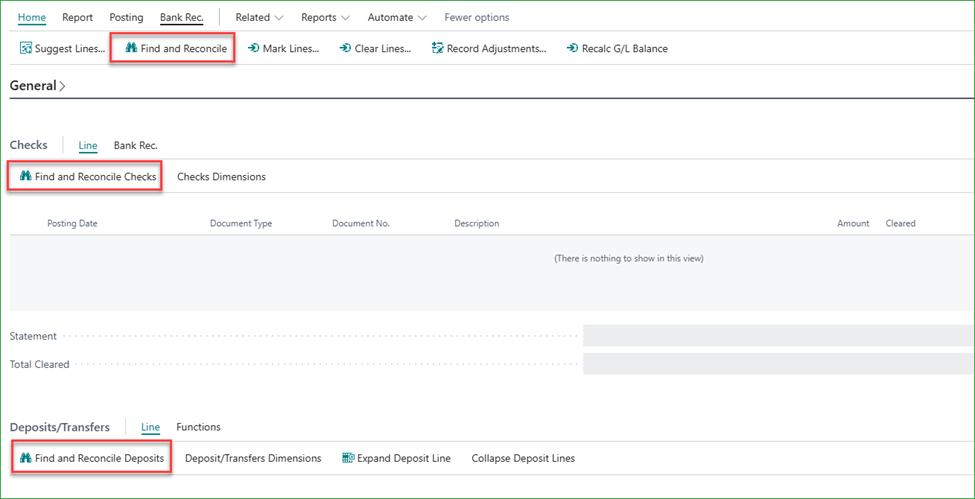Screen dimensions: 975x499
Task: Open the Automate dropdown menu
Action: point(397,17)
